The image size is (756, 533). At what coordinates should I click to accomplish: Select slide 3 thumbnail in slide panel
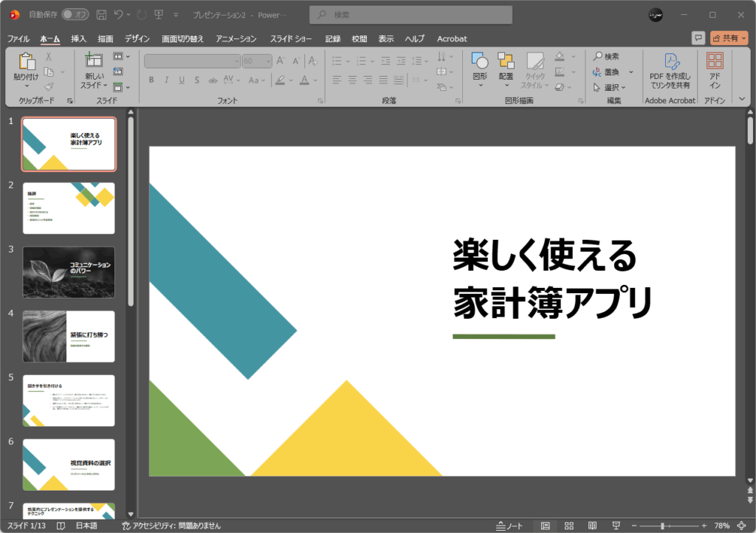point(69,272)
